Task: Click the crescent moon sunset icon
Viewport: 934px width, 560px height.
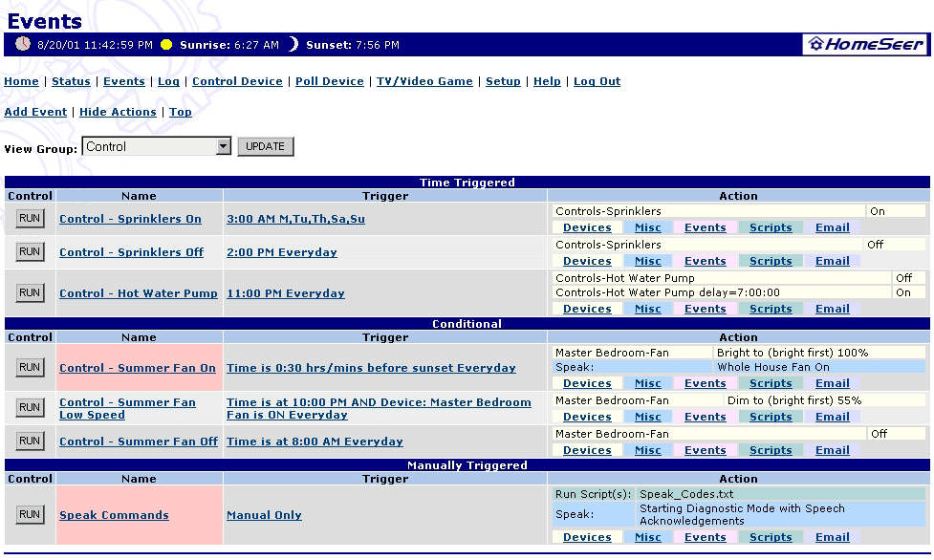Action: [293, 44]
